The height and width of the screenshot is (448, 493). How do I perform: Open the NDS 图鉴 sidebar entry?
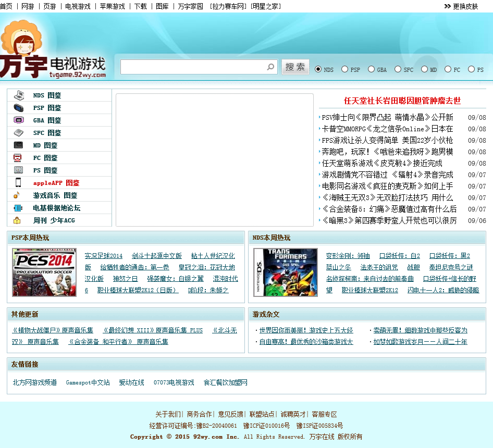point(47,95)
